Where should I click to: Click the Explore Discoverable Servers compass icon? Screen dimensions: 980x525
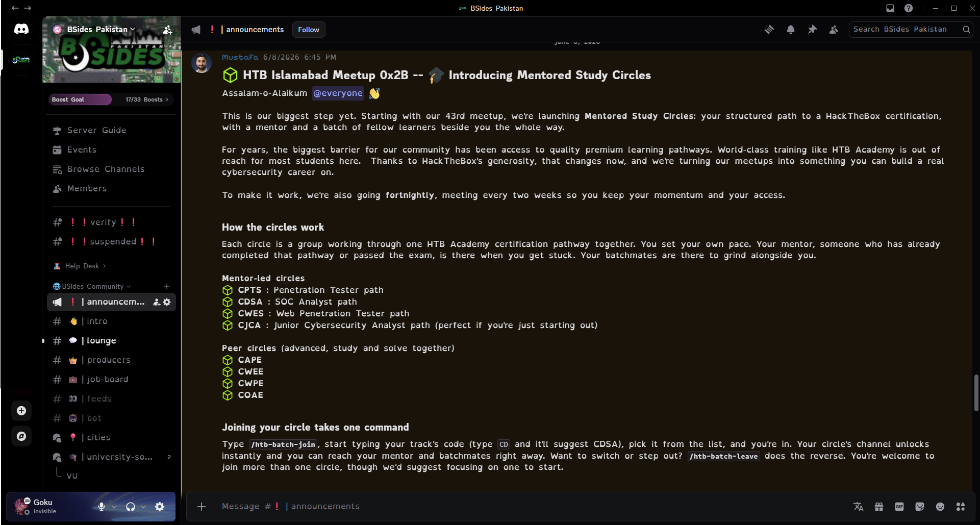(x=21, y=436)
